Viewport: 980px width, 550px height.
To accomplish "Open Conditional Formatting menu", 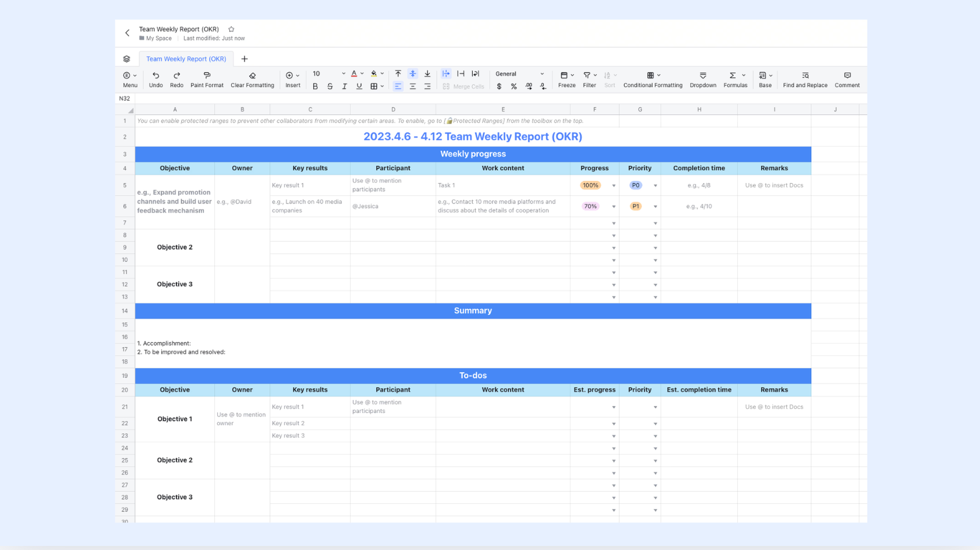I will coord(653,80).
